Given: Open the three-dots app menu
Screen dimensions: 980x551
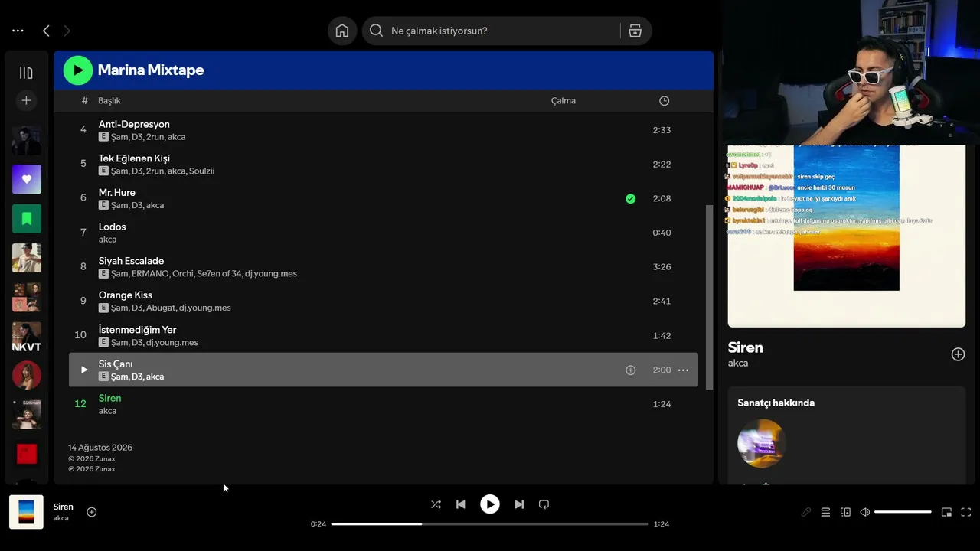Looking at the screenshot, I should (18, 31).
